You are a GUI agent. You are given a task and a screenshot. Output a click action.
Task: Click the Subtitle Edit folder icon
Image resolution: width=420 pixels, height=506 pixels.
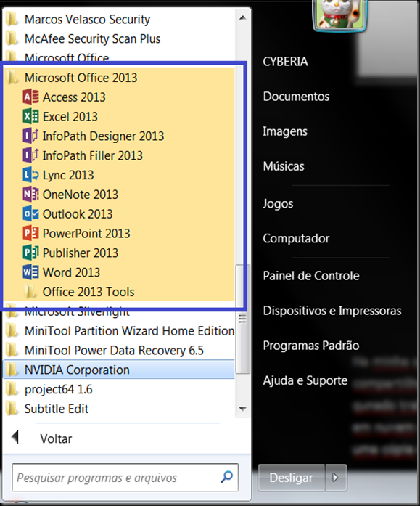tap(12, 409)
